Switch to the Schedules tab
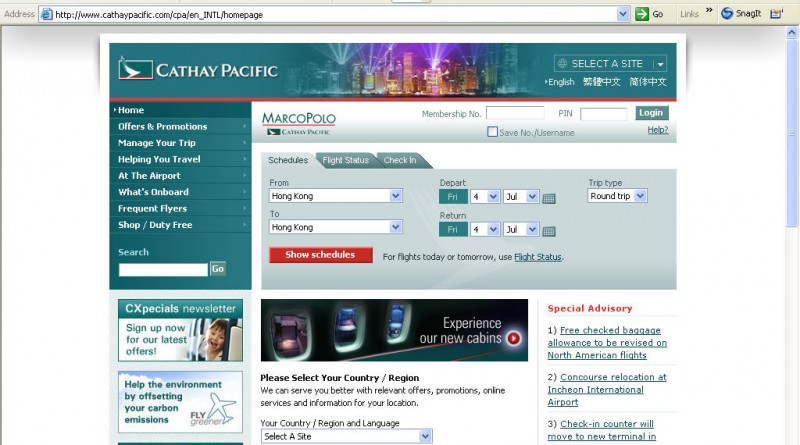The height and width of the screenshot is (445, 800). pos(288,160)
